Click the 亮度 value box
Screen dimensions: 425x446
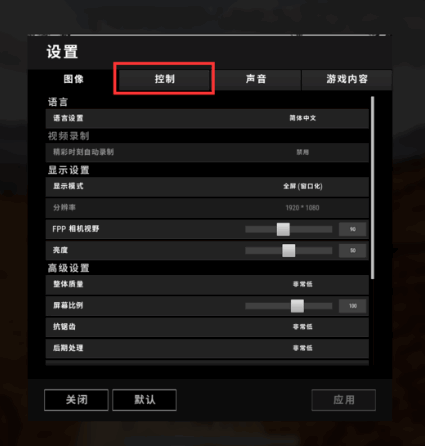coord(353,250)
